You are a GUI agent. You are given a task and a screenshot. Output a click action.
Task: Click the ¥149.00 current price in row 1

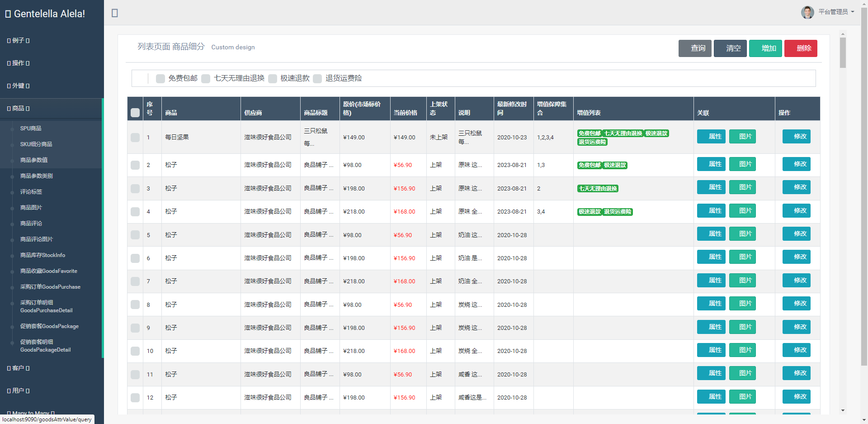point(404,138)
